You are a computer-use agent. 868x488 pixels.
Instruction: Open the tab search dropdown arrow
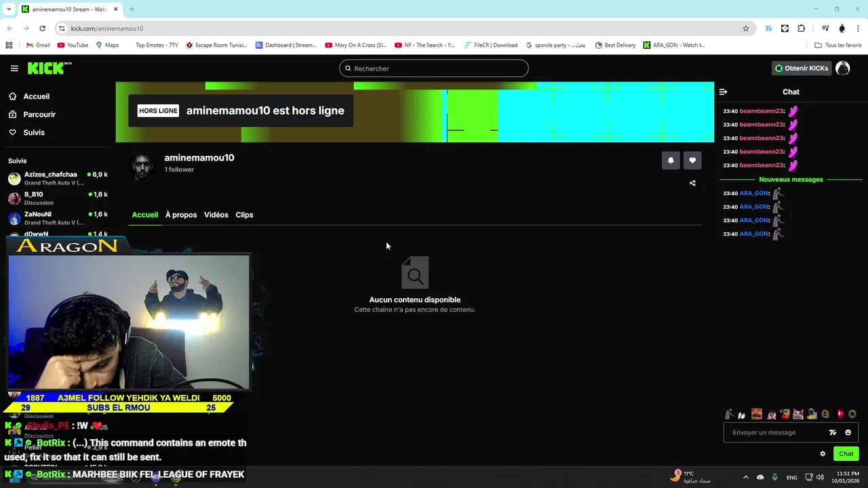click(9, 9)
